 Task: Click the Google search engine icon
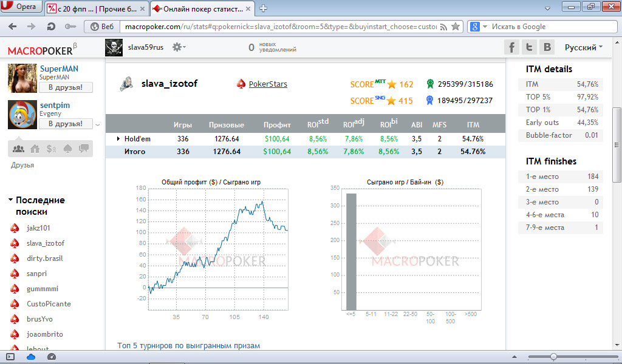pyautogui.click(x=475, y=27)
